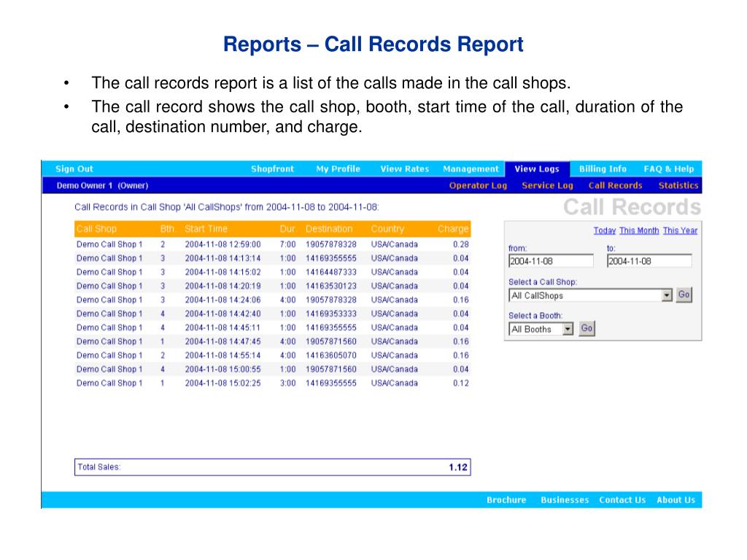Click the Demo Owner 1 (Owner) label

tap(102, 186)
